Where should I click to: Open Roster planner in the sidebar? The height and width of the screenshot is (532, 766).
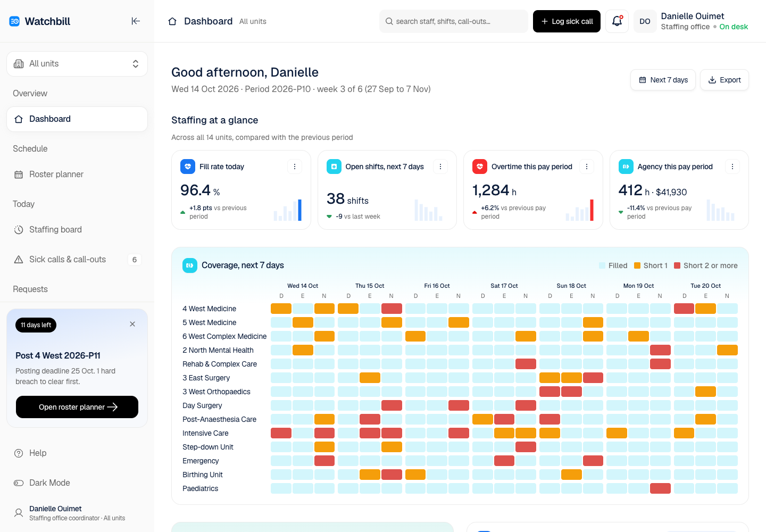point(77,174)
